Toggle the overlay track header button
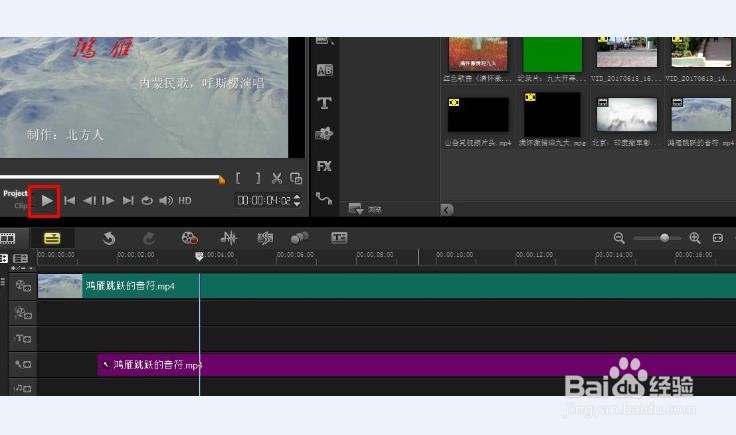The height and width of the screenshot is (435, 736). (x=23, y=313)
